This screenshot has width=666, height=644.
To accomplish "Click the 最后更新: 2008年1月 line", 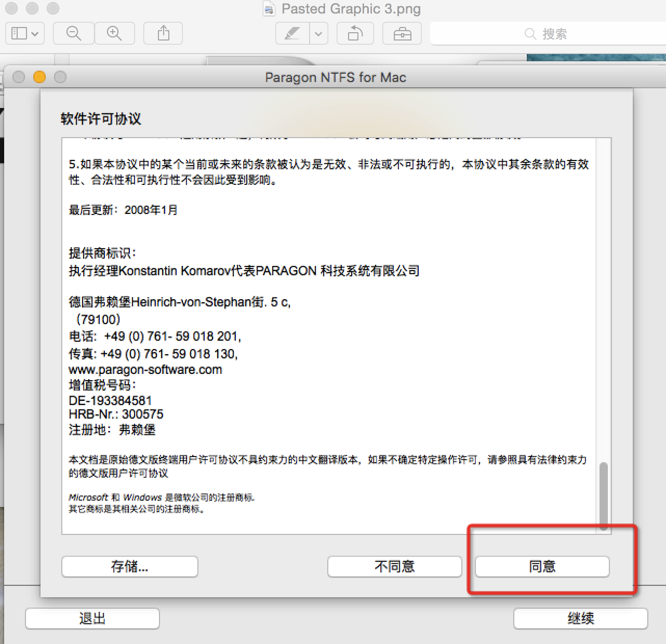I will pos(123,210).
